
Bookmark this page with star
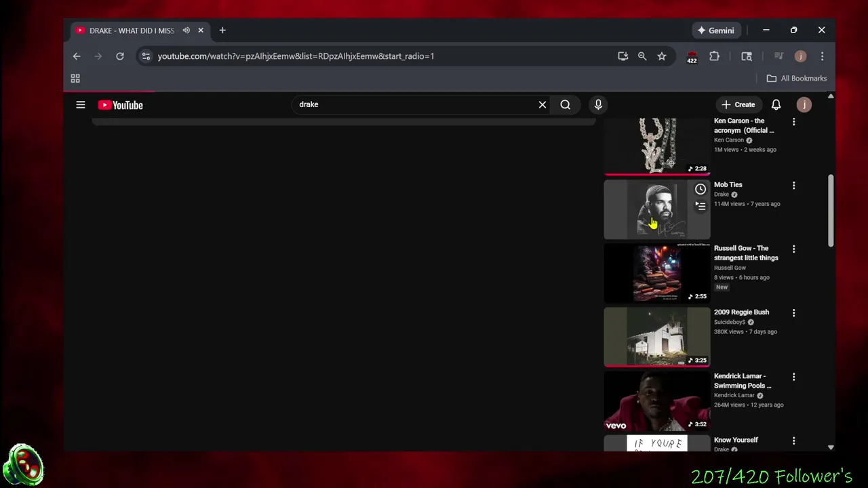click(662, 56)
